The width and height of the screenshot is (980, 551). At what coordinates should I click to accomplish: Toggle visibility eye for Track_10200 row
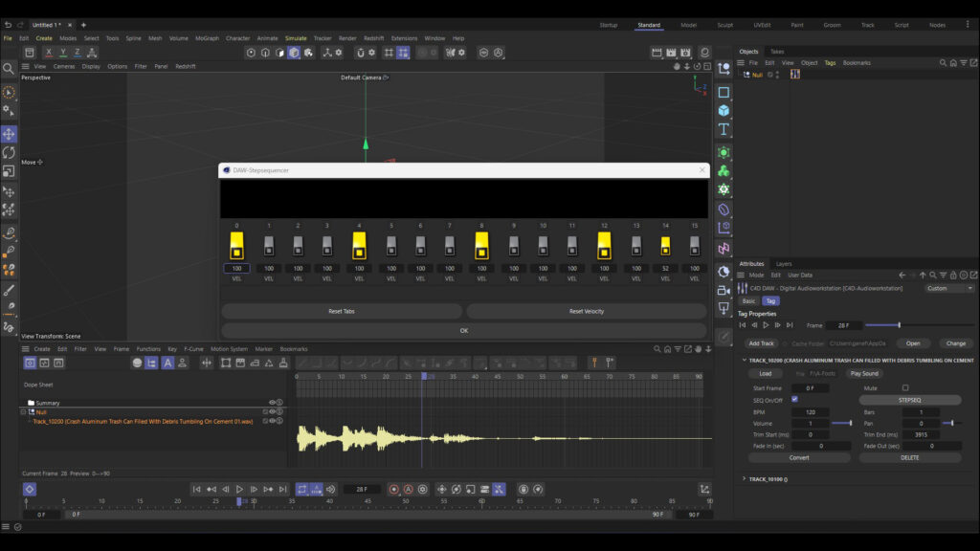click(x=272, y=421)
